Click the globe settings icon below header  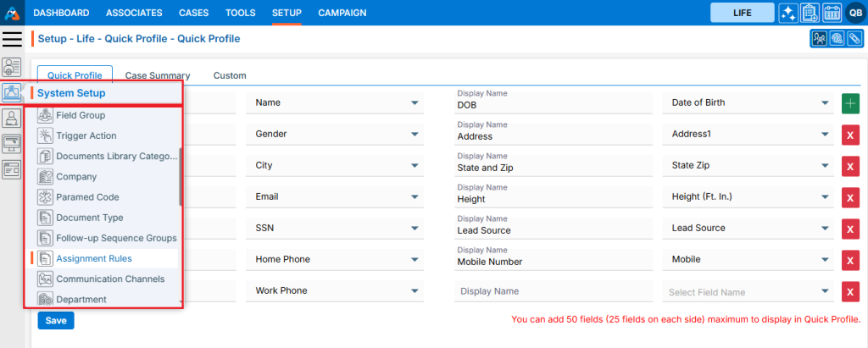tap(837, 38)
